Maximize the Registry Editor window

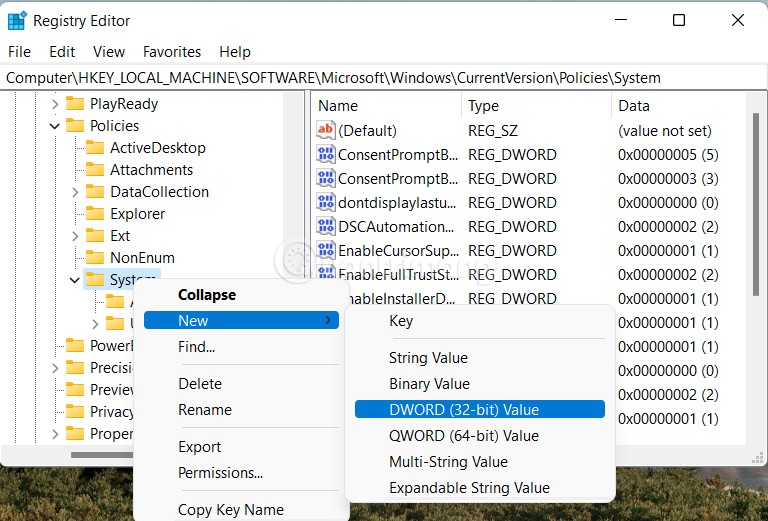pos(679,20)
